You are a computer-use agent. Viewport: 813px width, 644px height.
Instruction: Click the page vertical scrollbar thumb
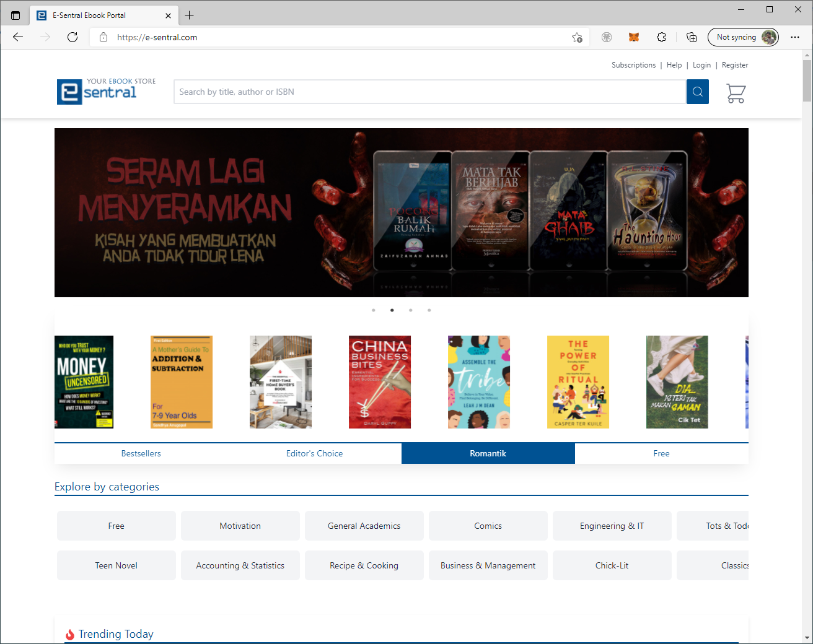[807, 80]
